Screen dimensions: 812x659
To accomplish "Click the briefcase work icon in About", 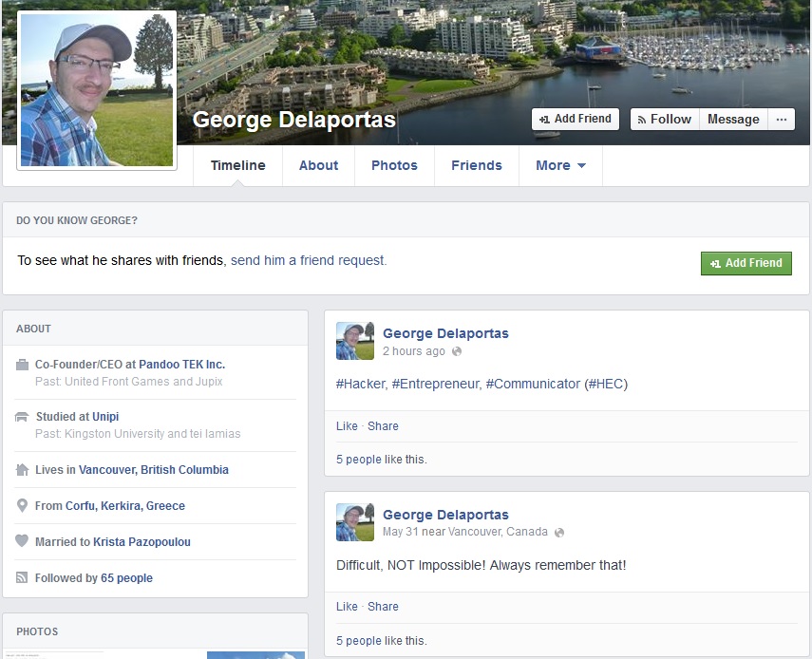I will (x=22, y=365).
